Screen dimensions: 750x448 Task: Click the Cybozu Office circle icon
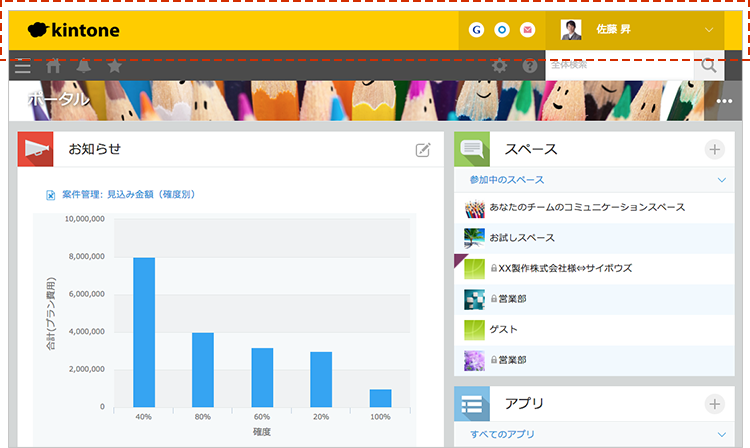click(x=501, y=30)
